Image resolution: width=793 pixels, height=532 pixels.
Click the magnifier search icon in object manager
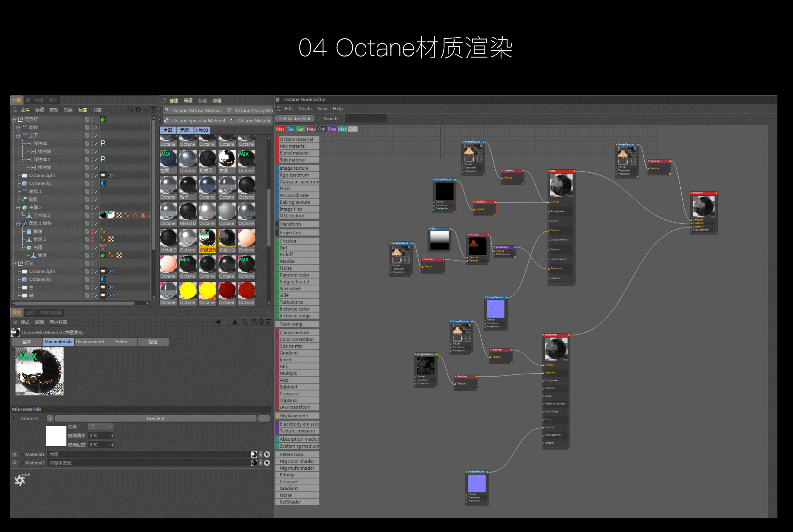131,109
